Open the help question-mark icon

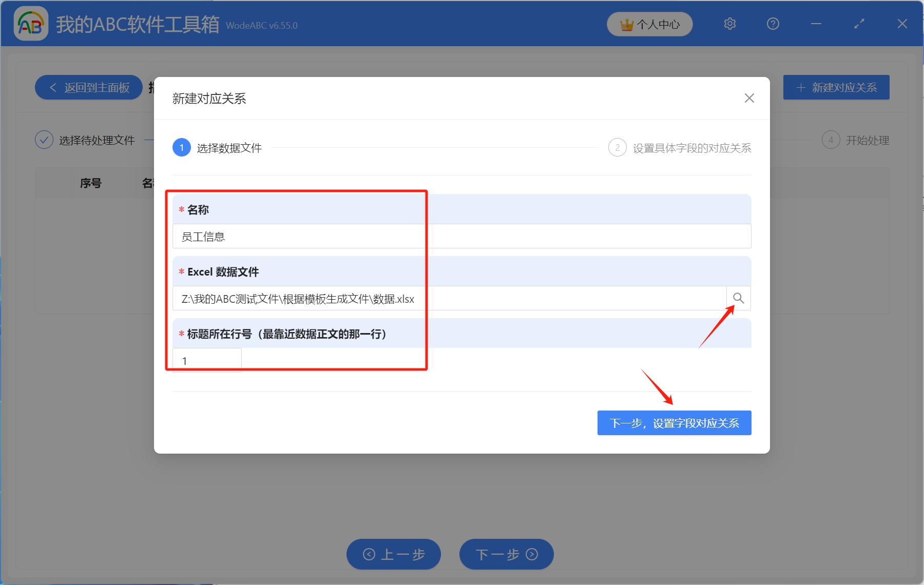click(x=773, y=24)
